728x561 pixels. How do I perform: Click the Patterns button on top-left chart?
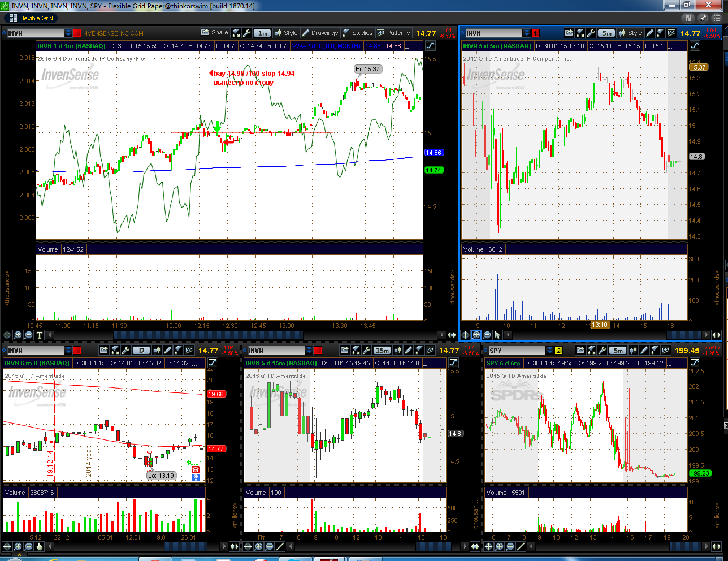[x=393, y=33]
